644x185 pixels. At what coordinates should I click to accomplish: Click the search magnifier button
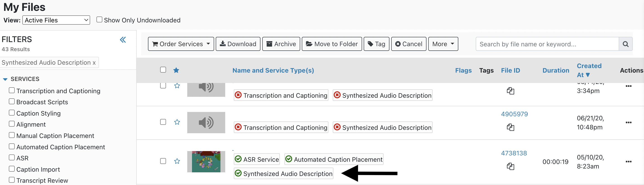click(x=625, y=44)
